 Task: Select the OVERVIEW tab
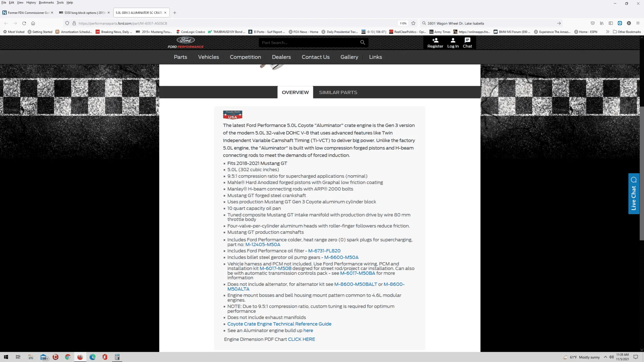click(295, 92)
